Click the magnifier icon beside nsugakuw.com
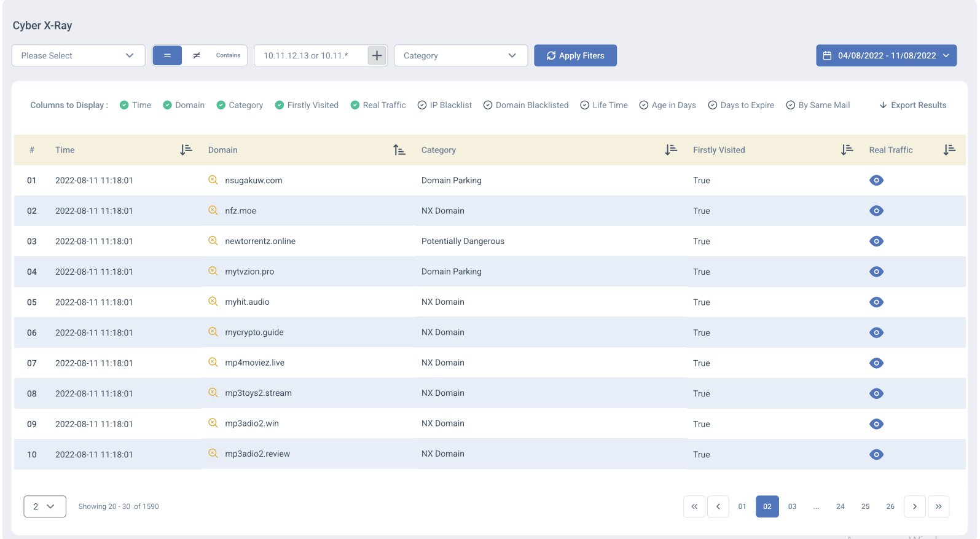 213,180
